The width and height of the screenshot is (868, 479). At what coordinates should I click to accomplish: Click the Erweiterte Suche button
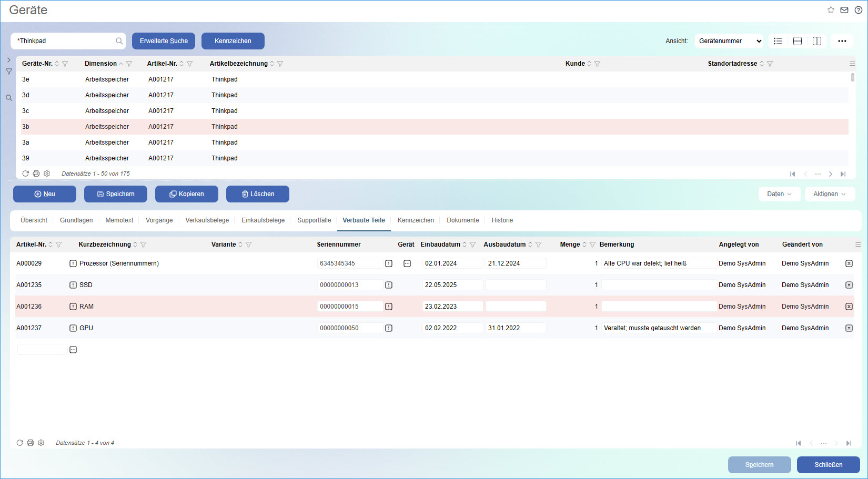164,41
